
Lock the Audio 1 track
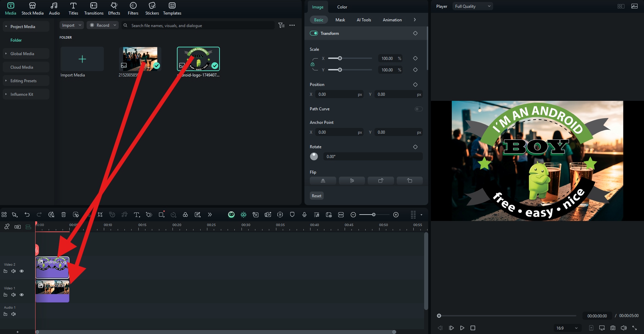pos(5,314)
